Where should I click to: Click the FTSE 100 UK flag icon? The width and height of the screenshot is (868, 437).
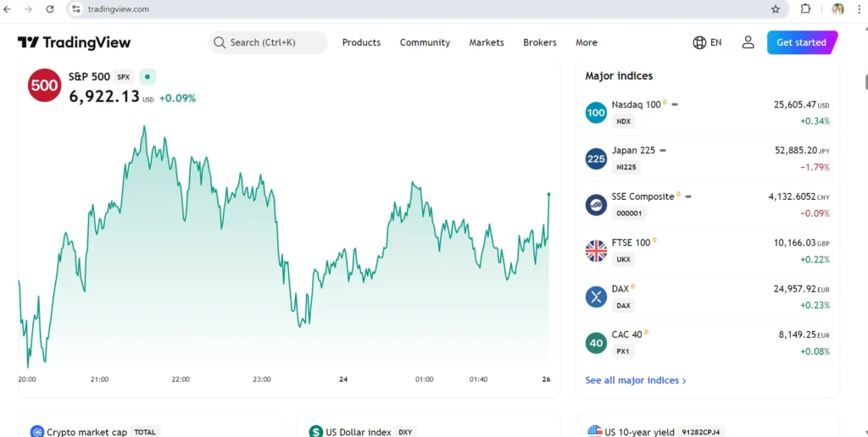click(596, 252)
